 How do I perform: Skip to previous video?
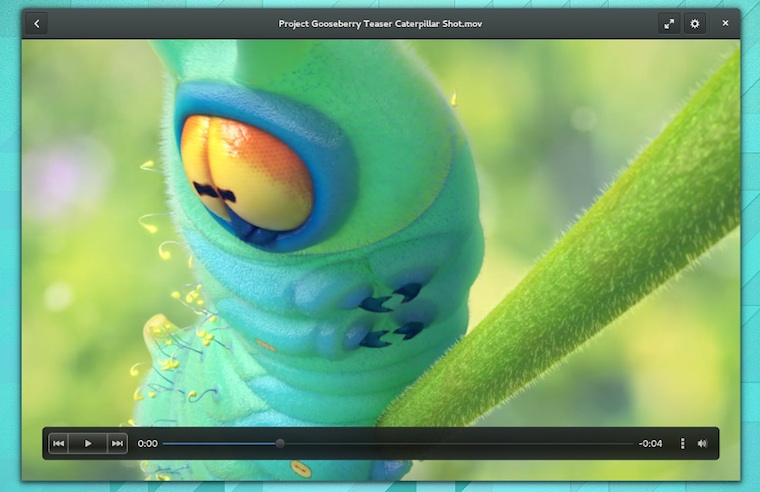pyautogui.click(x=59, y=443)
